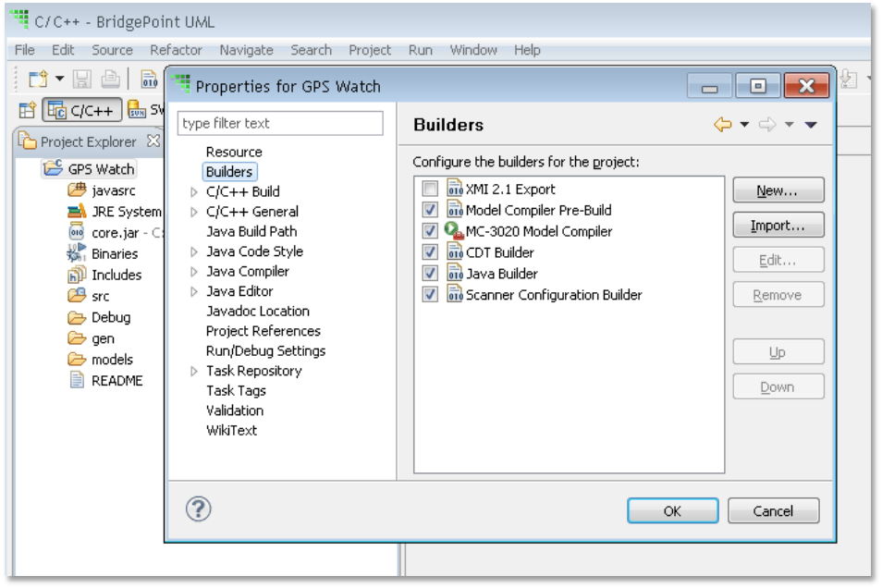Click the New... button

778,190
